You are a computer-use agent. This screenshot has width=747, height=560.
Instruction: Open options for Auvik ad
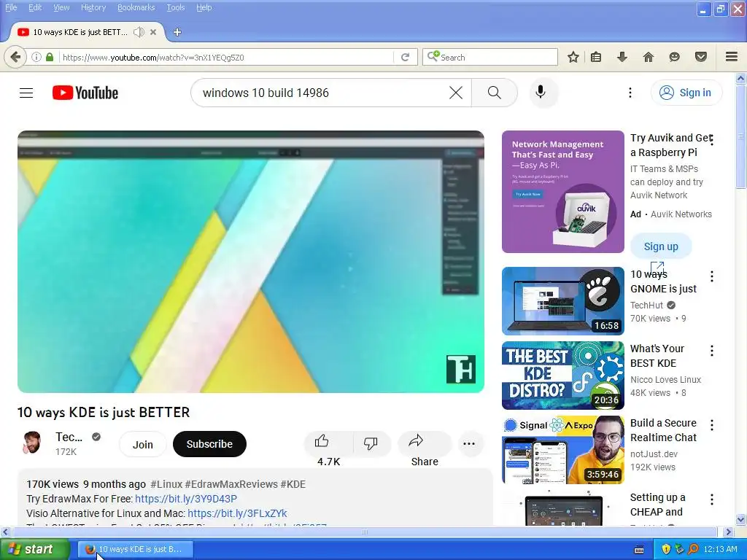pyautogui.click(x=712, y=140)
